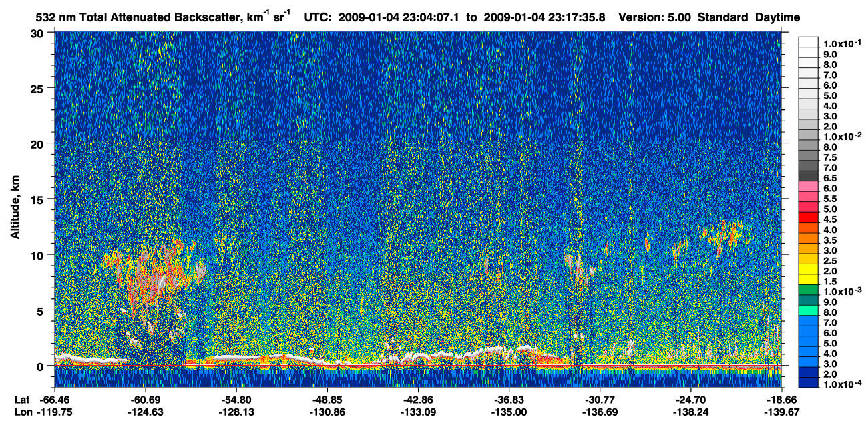
Task: Click the 'Version: 5.00' label
Action: click(656, 17)
